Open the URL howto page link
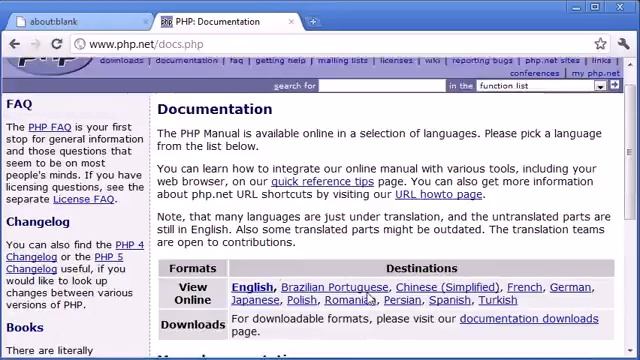640x360 pixels. click(439, 194)
